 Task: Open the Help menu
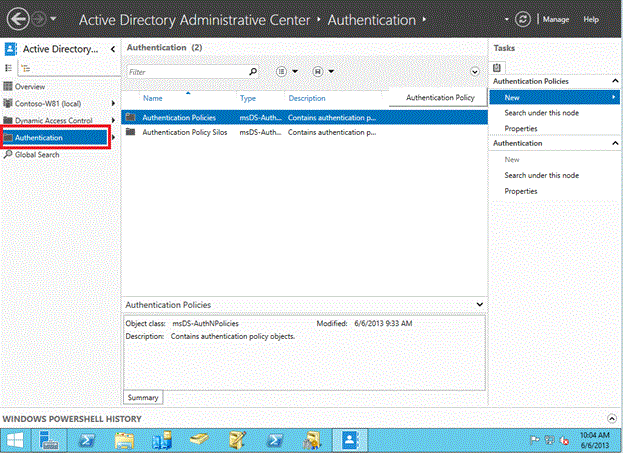coord(591,19)
